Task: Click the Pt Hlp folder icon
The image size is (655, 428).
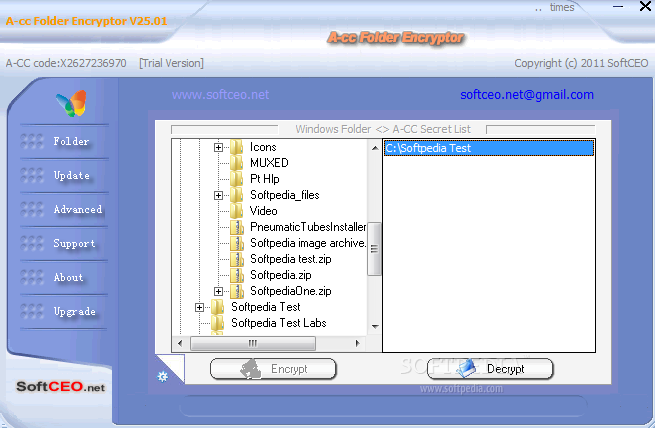Action: 237,179
